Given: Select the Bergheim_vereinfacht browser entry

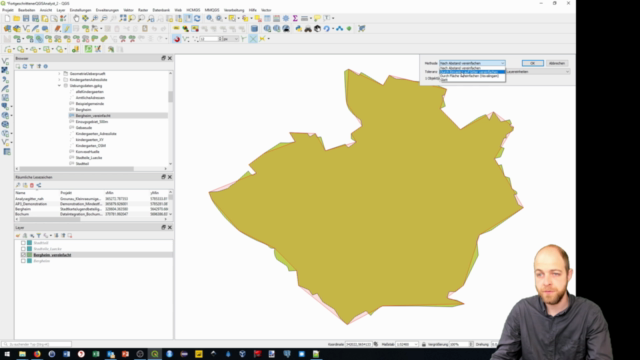Looking at the screenshot, I should click(93, 116).
